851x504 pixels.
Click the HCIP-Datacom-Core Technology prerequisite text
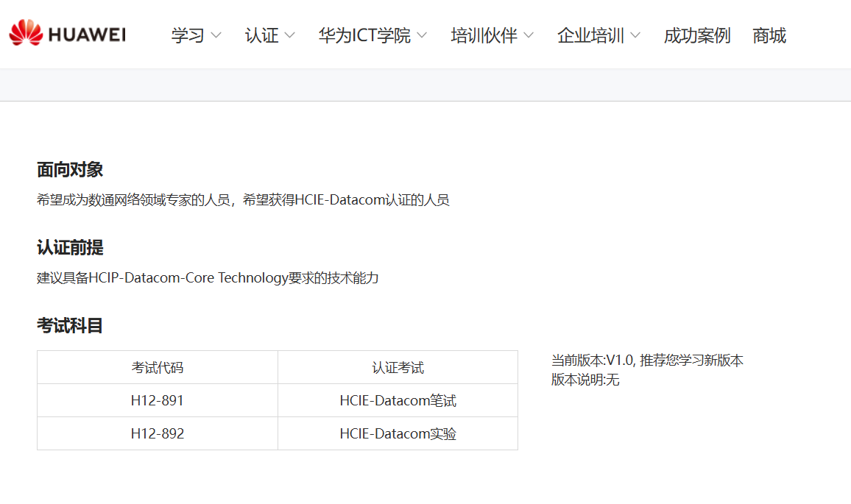coord(208,278)
